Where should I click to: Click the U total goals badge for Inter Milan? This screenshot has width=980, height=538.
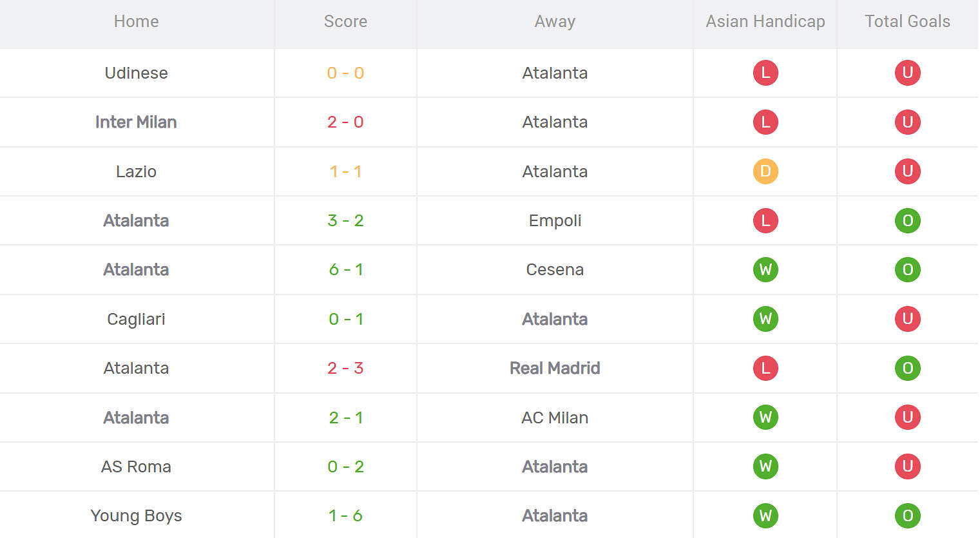tap(907, 122)
